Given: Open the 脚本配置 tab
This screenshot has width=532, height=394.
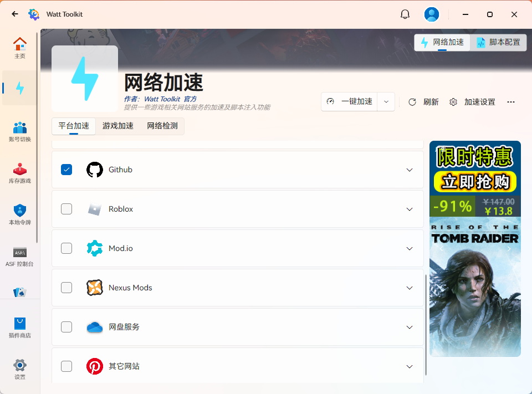Looking at the screenshot, I should tap(498, 42).
